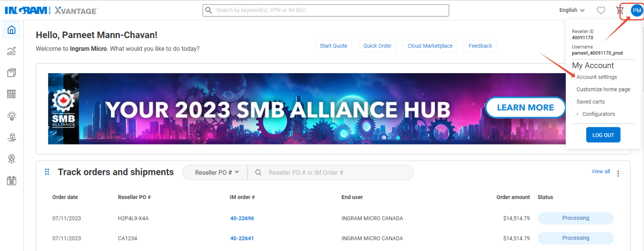This screenshot has width=644, height=251.
Task: Click Reseller PO H2P4L9-X4A cell
Action: click(133, 218)
